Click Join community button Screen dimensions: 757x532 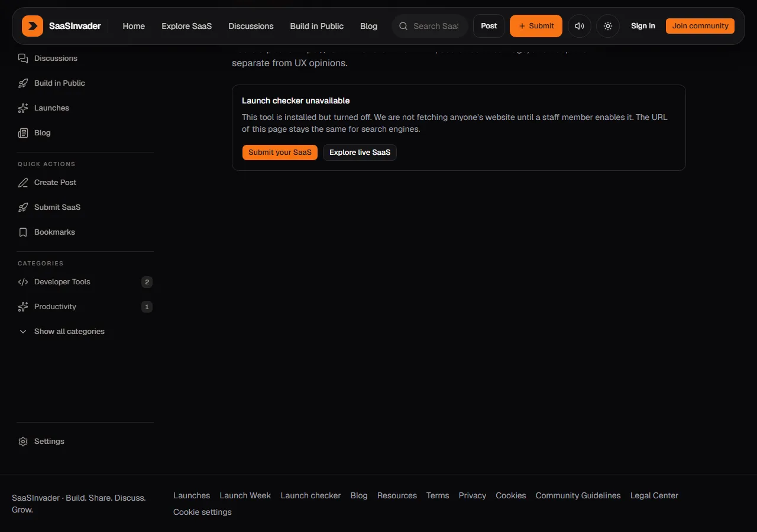click(700, 26)
